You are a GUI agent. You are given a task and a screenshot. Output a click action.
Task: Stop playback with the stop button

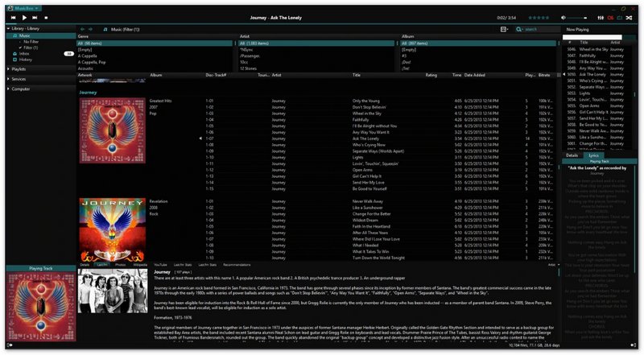(46, 18)
